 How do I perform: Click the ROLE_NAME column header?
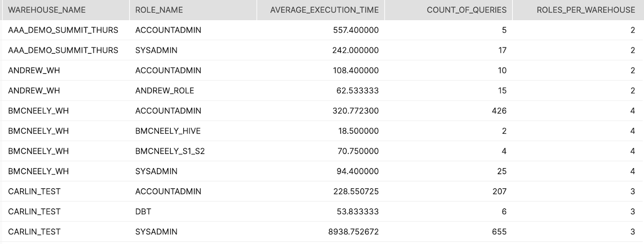click(x=159, y=10)
